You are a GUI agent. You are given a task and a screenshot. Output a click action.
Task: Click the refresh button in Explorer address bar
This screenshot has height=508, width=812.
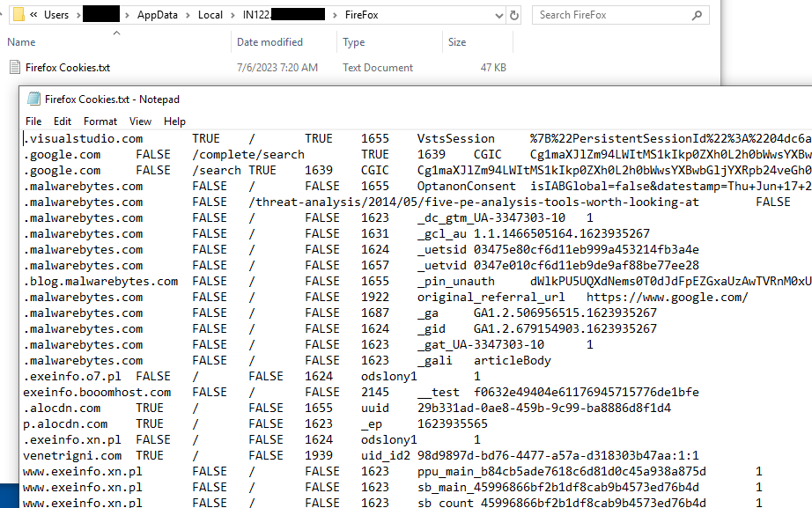(513, 15)
